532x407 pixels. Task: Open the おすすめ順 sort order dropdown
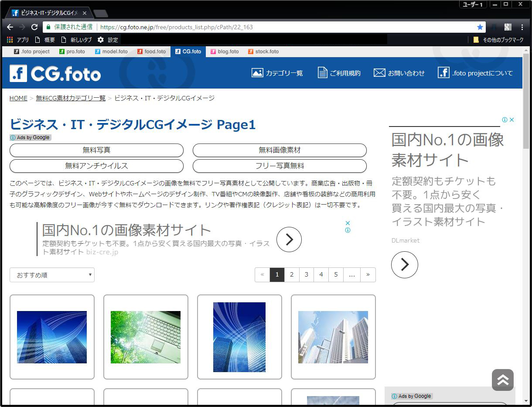[52, 275]
